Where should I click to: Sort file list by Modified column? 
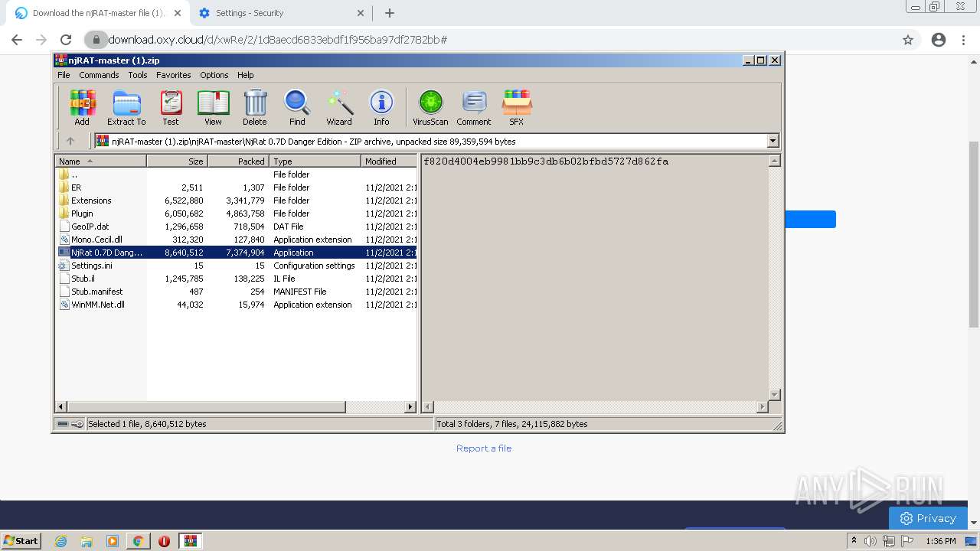(389, 161)
